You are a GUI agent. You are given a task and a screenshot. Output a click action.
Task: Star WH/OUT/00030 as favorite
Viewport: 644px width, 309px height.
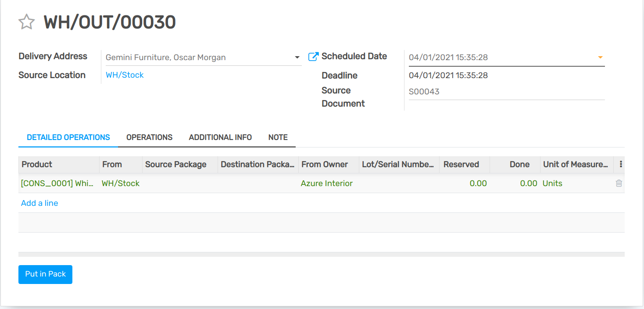tap(26, 22)
